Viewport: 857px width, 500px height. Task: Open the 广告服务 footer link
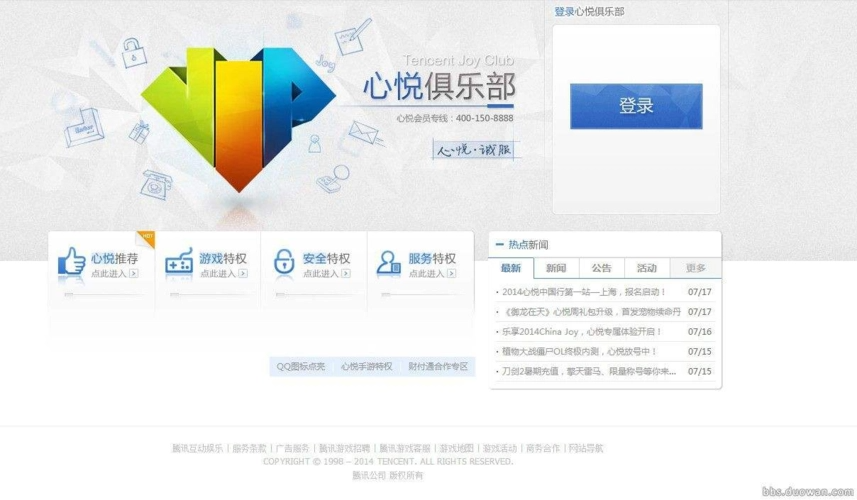click(x=292, y=448)
